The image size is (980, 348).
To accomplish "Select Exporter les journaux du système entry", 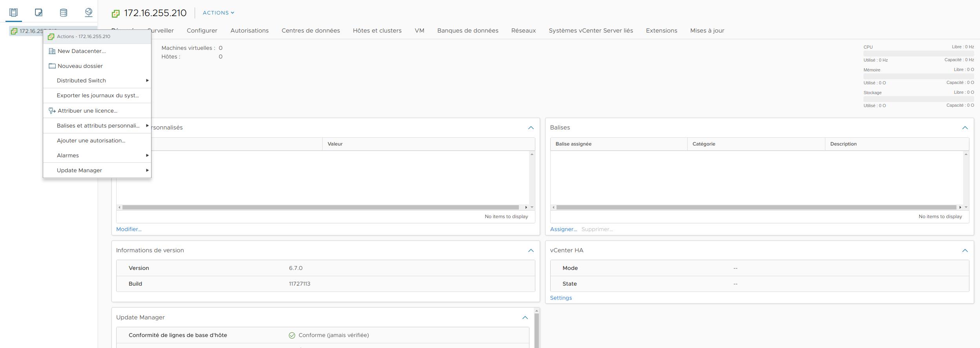I will pos(97,95).
